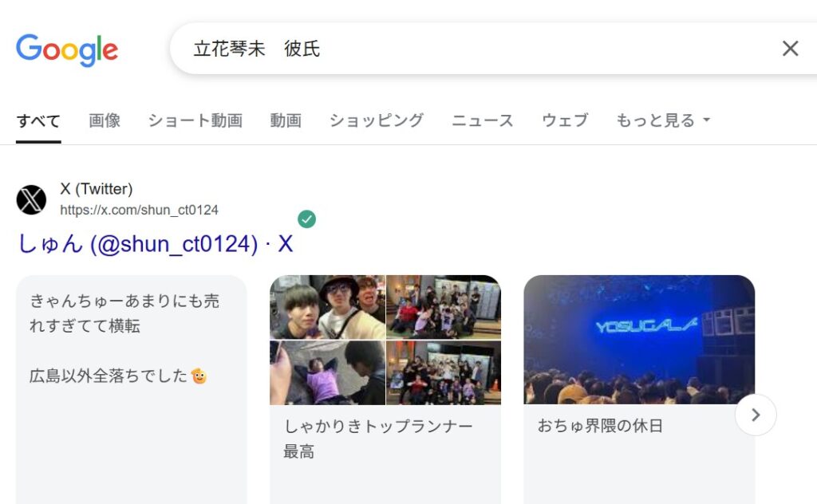Clear the search box with the X button

pyautogui.click(x=790, y=49)
